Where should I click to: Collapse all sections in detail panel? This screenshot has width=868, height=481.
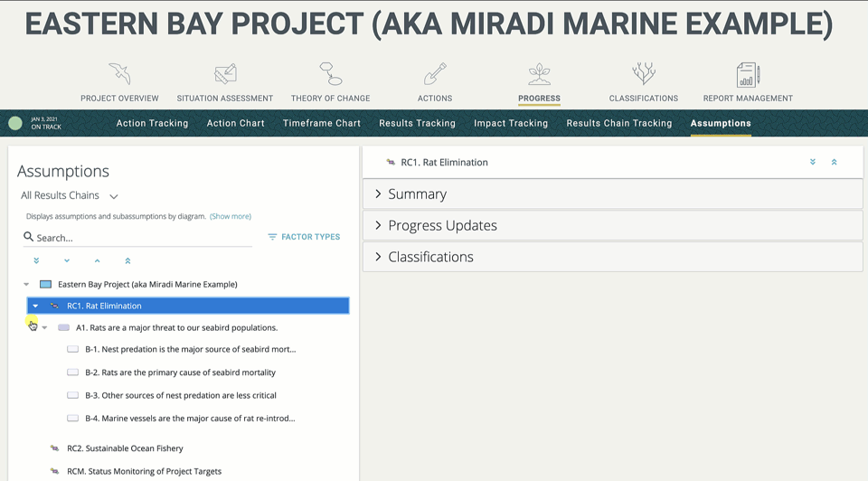[835, 162]
